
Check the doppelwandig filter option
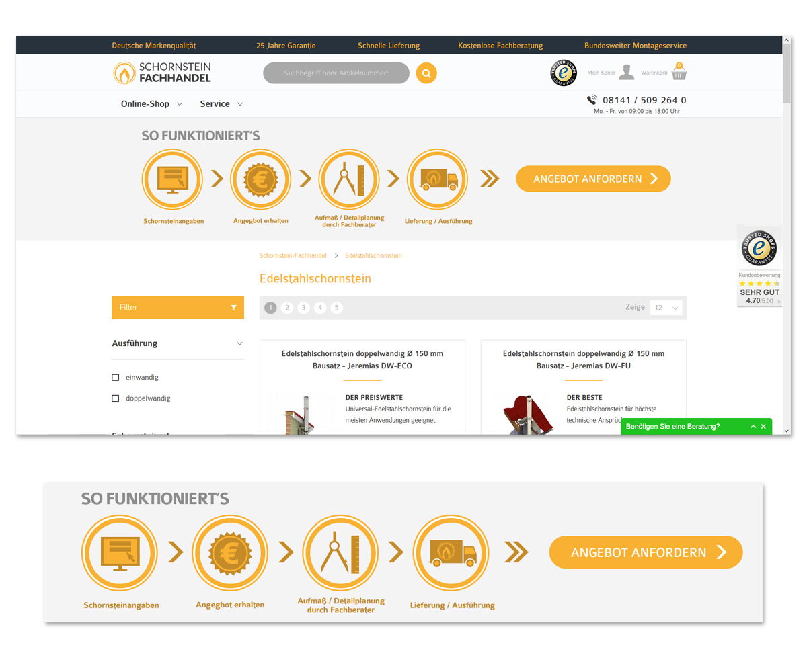[115, 398]
